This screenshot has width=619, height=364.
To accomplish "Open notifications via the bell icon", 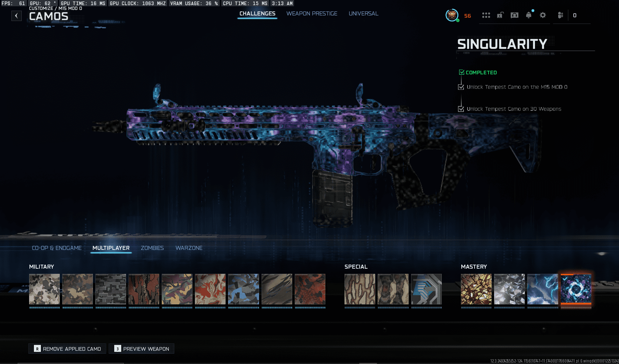I will [x=529, y=15].
